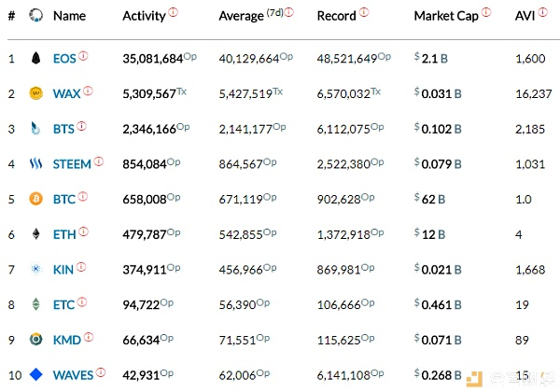
Task: Click the KIN coin logo icon
Action: pos(36,270)
